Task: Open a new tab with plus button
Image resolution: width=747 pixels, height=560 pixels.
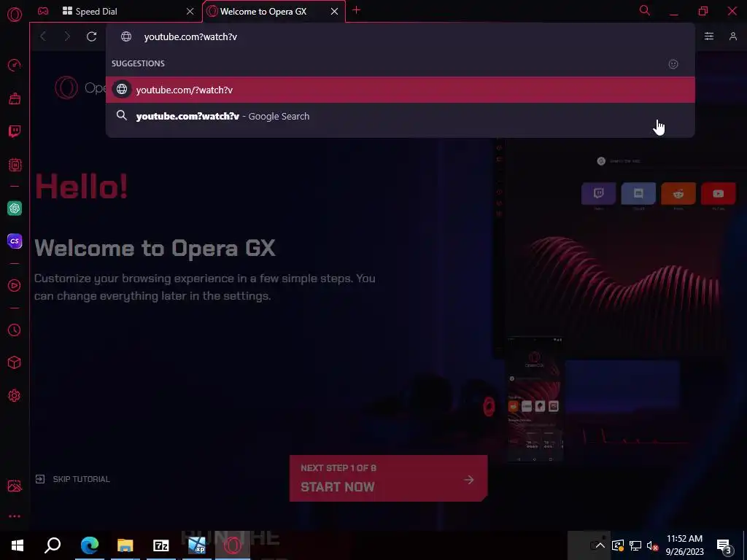Action: pos(356,10)
